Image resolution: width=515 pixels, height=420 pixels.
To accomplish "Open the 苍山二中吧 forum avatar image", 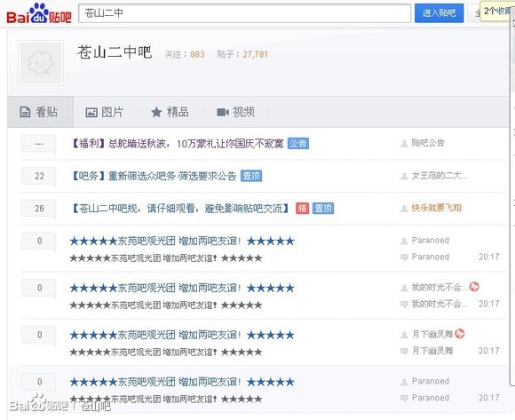I will (41, 63).
